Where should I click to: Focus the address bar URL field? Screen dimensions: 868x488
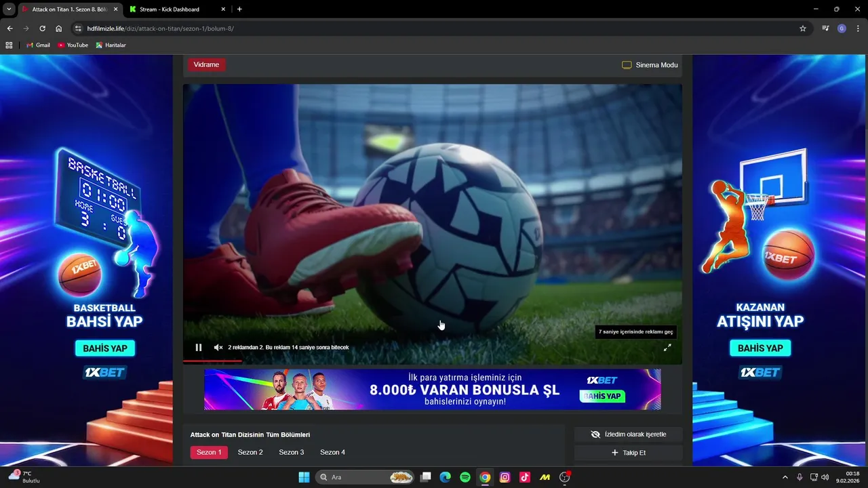pos(434,28)
